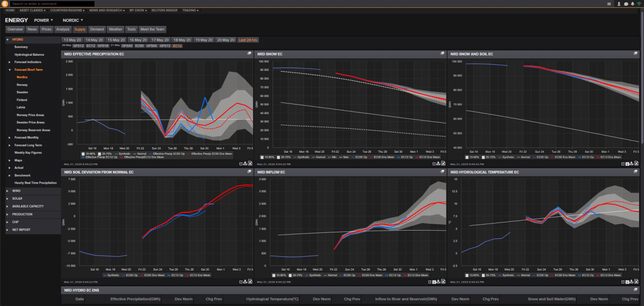This screenshot has width=644, height=306.
Task: Switch to the Demand tab
Action: pos(97,29)
